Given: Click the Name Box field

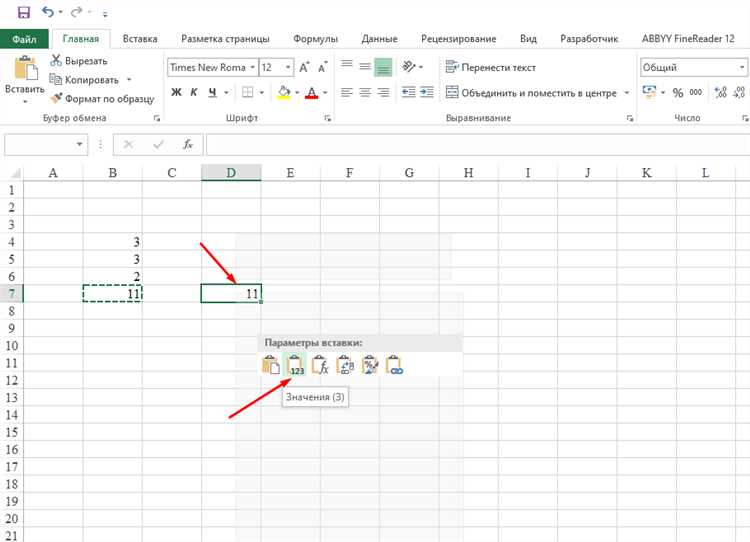Looking at the screenshot, I should pyautogui.click(x=46, y=144).
